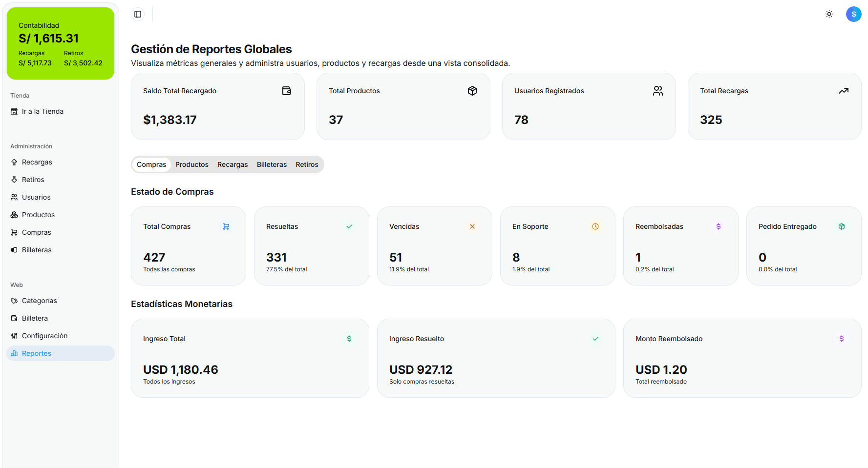Image resolution: width=868 pixels, height=468 pixels.
Task: Click the Retiros hand icon
Action: point(15,180)
